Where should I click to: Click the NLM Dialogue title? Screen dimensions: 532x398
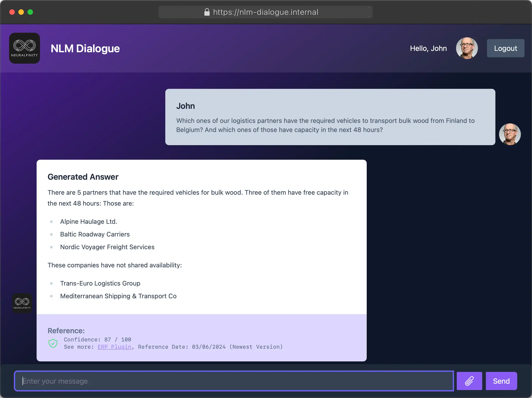tap(85, 48)
